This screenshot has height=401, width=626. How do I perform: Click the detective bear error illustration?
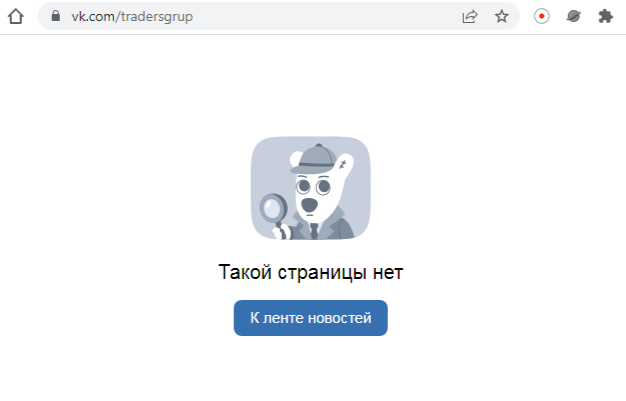(311, 188)
